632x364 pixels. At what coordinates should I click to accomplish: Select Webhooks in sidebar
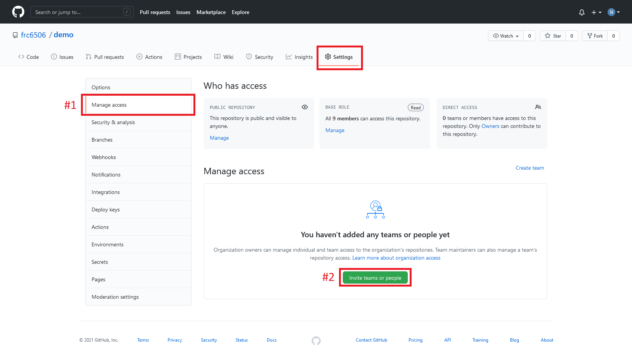pyautogui.click(x=138, y=157)
